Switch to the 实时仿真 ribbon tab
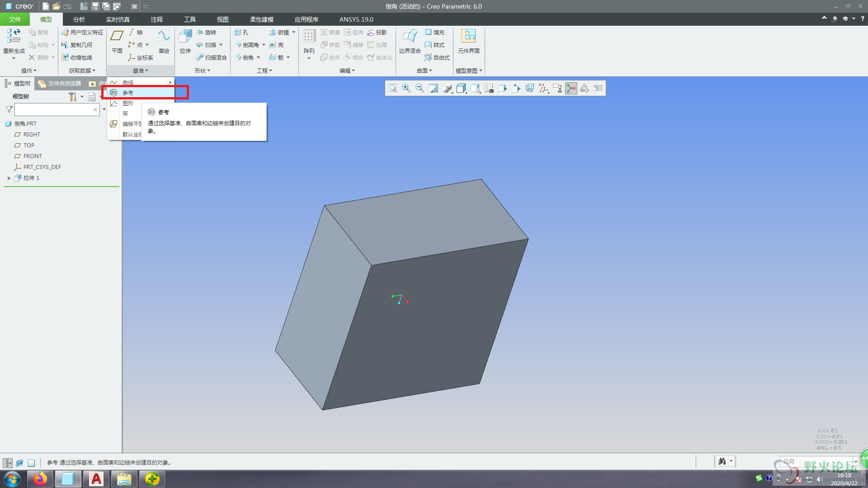The width and height of the screenshot is (868, 488). 118,19
